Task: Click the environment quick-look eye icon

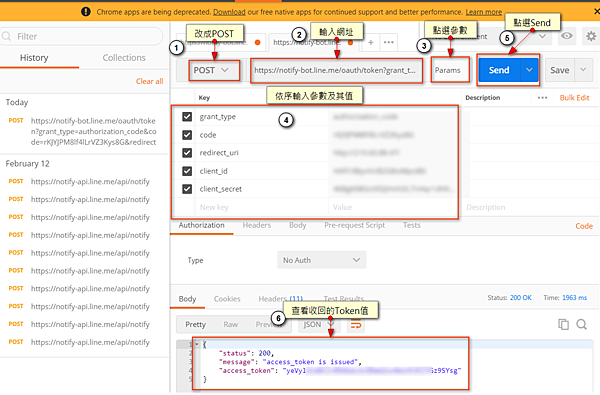Action: [x=567, y=36]
